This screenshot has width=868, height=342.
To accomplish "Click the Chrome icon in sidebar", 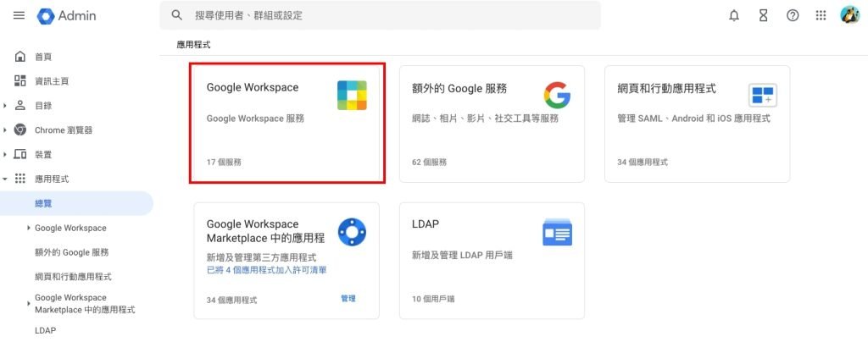I will 20,130.
